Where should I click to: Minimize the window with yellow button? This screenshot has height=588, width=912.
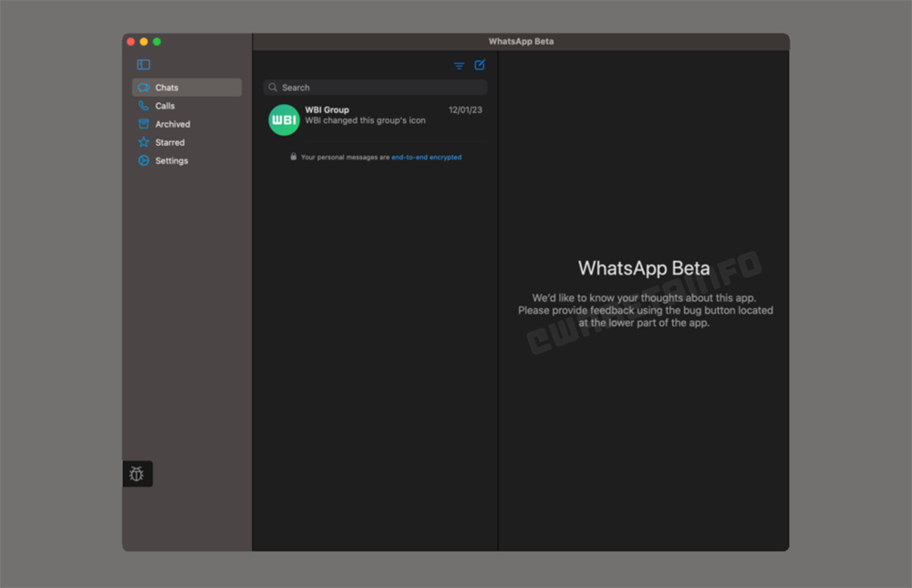[x=143, y=42]
